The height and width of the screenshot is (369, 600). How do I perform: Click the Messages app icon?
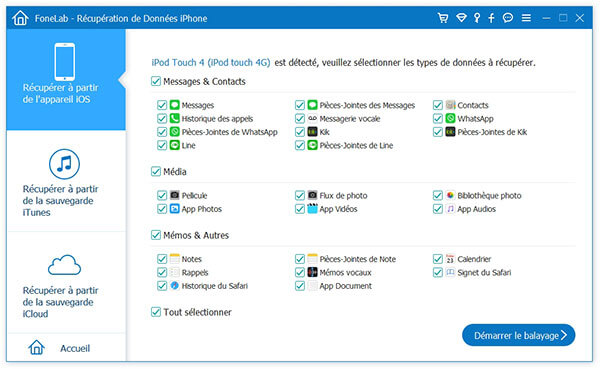point(174,105)
